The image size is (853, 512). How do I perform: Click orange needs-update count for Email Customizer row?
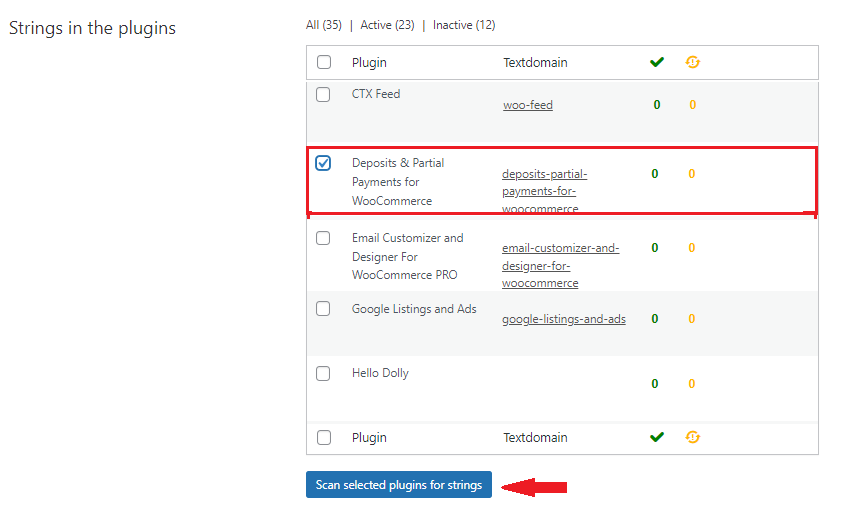691,248
